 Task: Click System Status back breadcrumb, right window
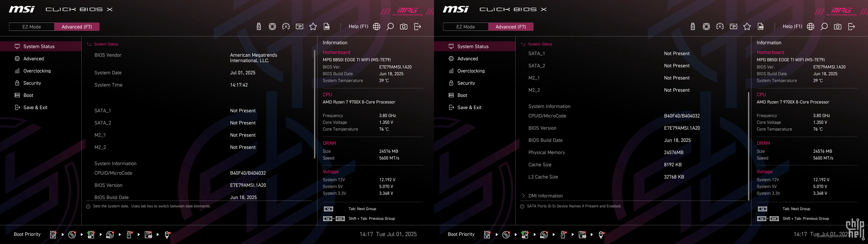tap(537, 44)
